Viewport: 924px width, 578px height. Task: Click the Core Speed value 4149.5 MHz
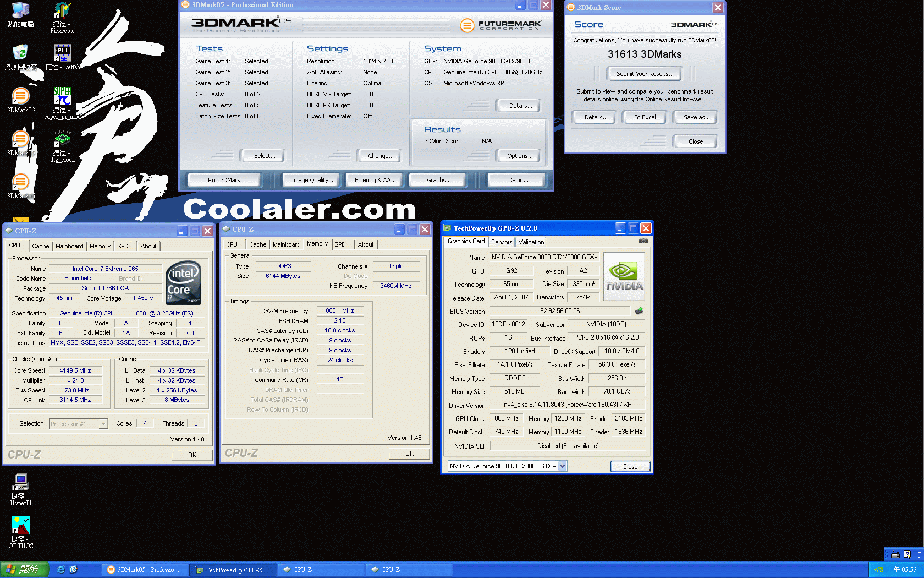[75, 370]
